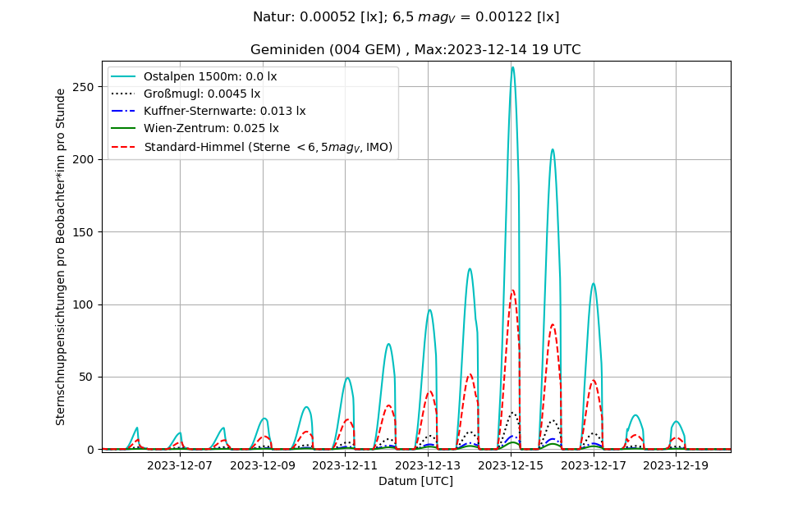Pick the "Kuffner-Sternwarte: 0.013 lx" legend label
812x508 pixels.
tap(225, 111)
